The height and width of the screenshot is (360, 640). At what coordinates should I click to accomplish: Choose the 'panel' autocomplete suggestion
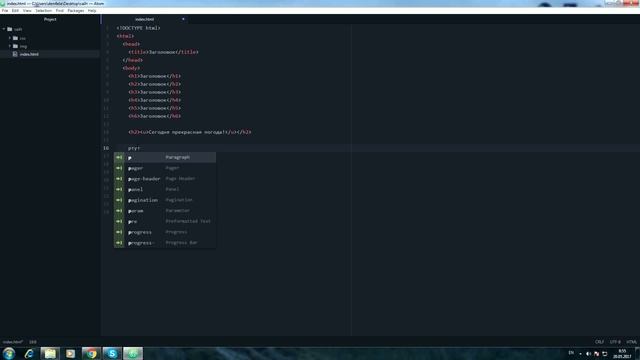coord(165,189)
